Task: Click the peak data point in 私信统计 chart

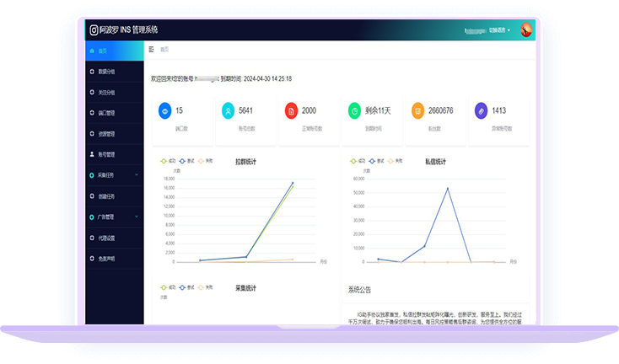Action: tap(447, 188)
